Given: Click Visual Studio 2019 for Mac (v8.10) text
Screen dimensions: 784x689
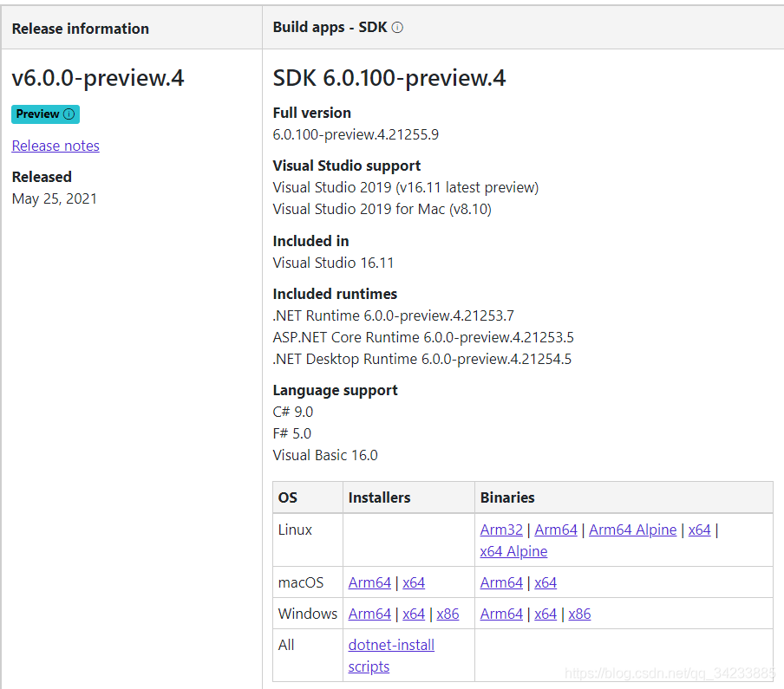Looking at the screenshot, I should [x=382, y=209].
